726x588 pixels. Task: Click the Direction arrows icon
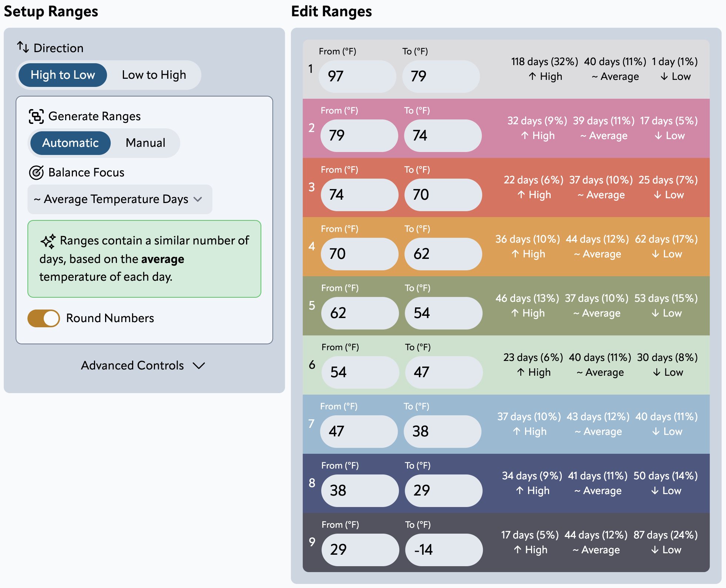click(x=23, y=47)
